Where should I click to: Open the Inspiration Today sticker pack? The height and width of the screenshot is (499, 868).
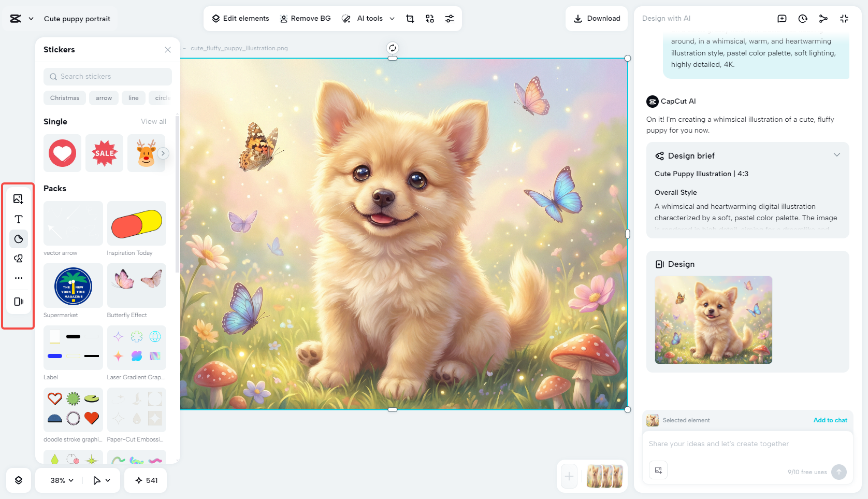click(x=137, y=223)
